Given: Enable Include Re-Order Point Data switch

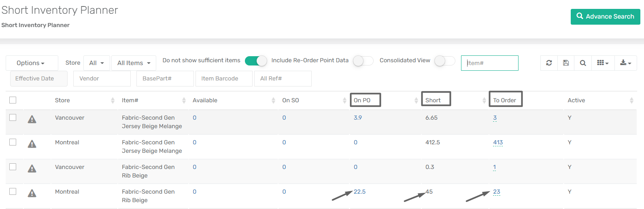Looking at the screenshot, I should point(363,61).
